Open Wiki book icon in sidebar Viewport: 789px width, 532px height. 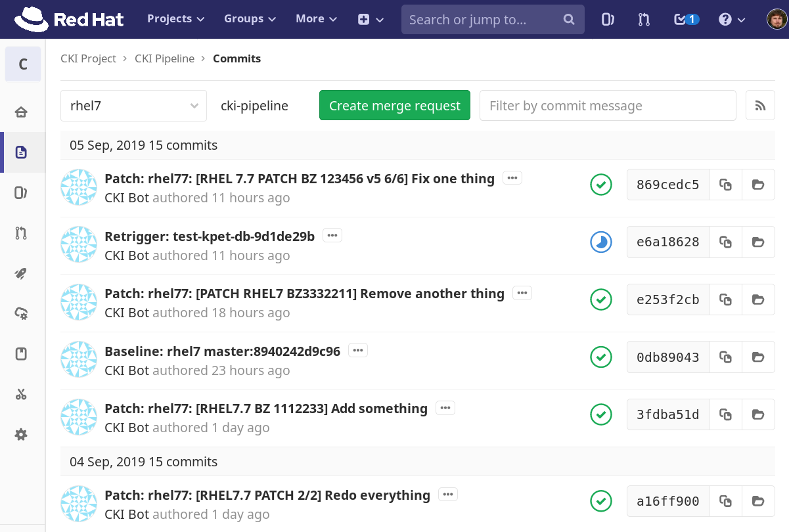click(21, 354)
